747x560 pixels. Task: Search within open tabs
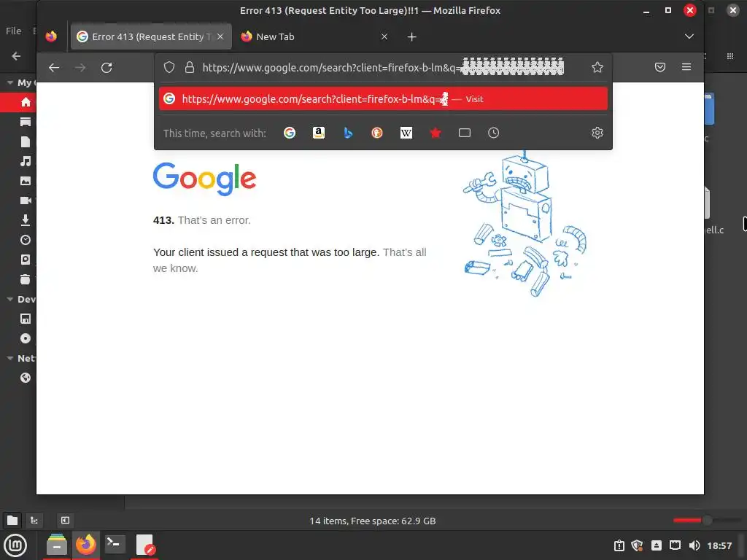(x=465, y=133)
